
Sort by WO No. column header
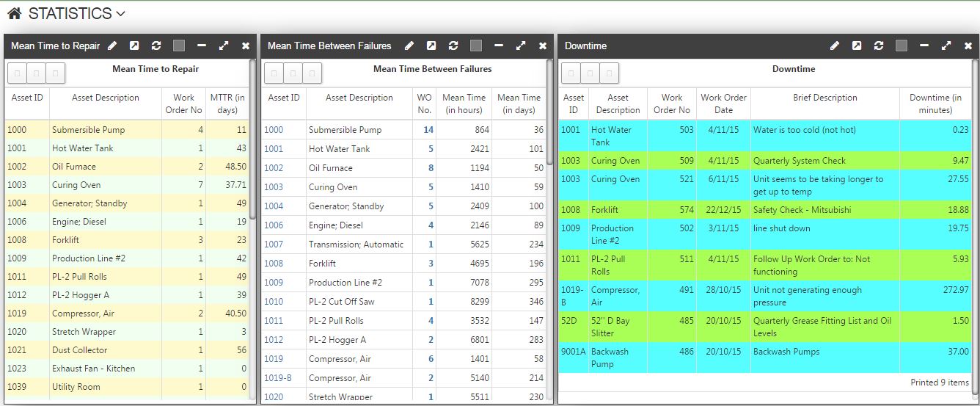tap(424, 104)
